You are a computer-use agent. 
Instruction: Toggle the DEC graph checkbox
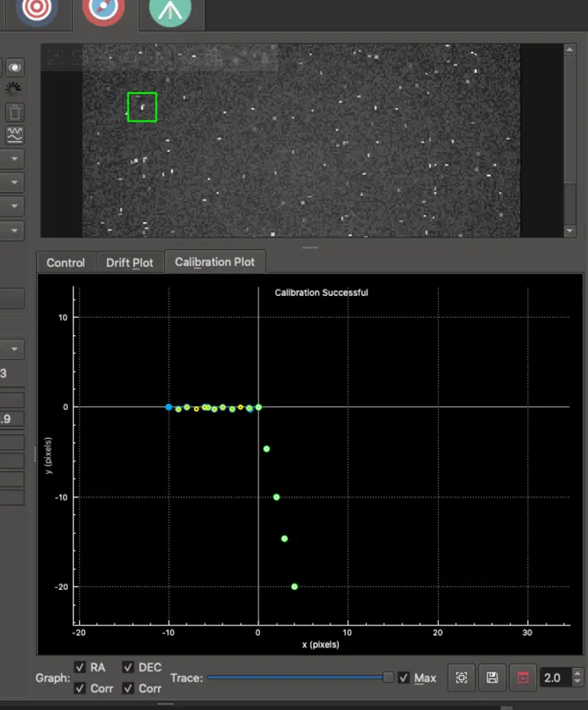click(x=128, y=667)
